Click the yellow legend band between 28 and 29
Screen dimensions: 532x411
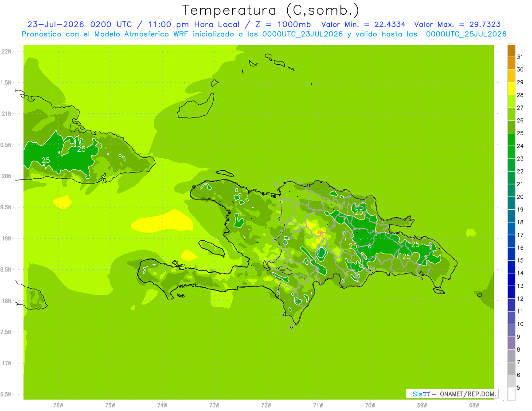click(511, 88)
